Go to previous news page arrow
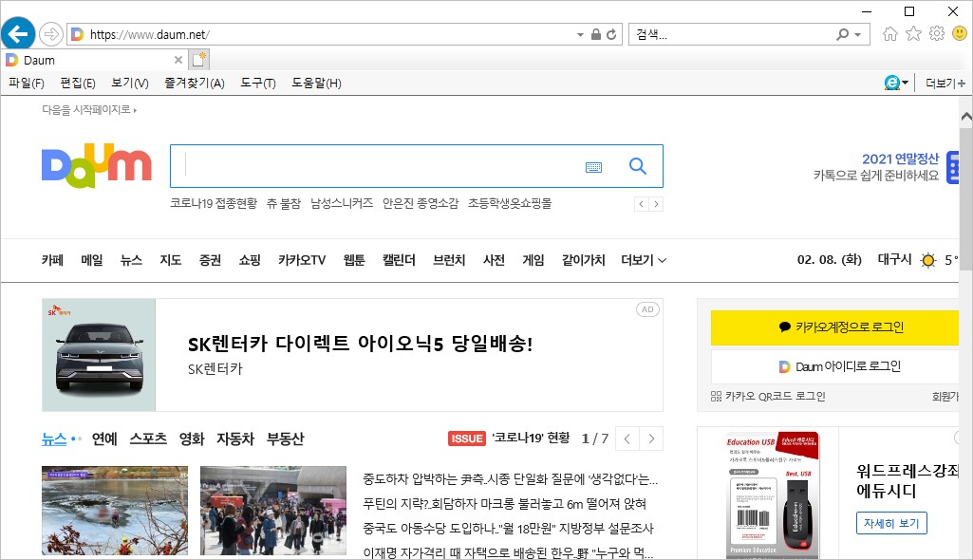This screenshot has width=973, height=560. point(627,439)
